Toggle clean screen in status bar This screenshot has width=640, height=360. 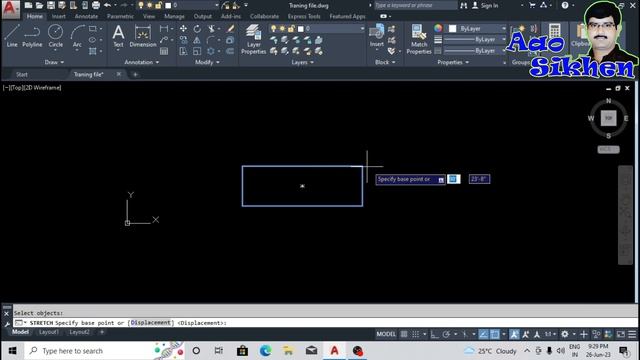tap(620, 334)
